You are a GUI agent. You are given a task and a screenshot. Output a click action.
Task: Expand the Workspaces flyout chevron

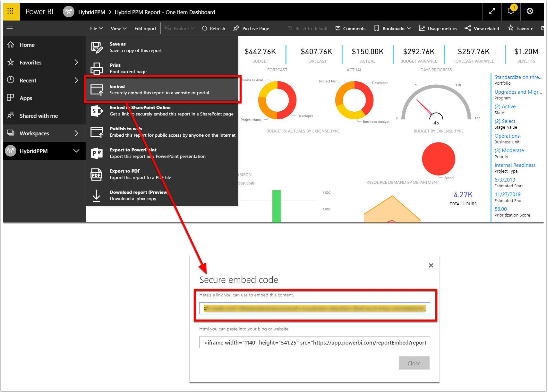(76, 133)
